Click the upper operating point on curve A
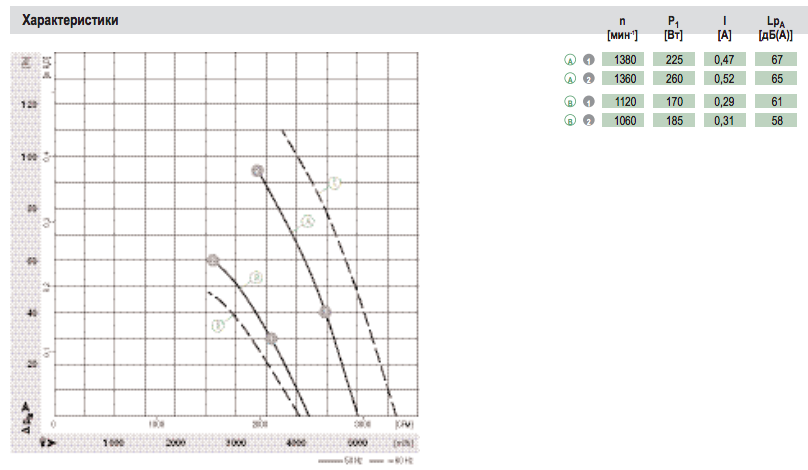Image resolution: width=808 pixels, height=470 pixels. click(257, 171)
